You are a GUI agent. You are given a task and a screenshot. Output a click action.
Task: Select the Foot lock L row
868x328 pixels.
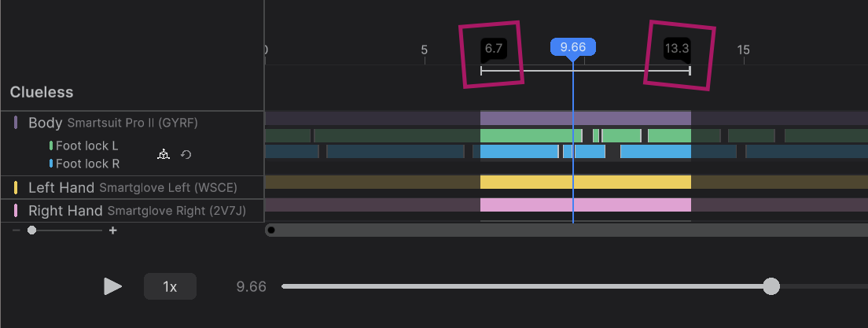point(86,146)
